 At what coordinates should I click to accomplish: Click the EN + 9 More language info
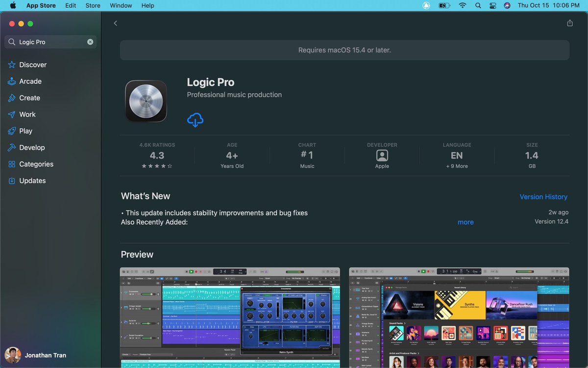coord(457,156)
